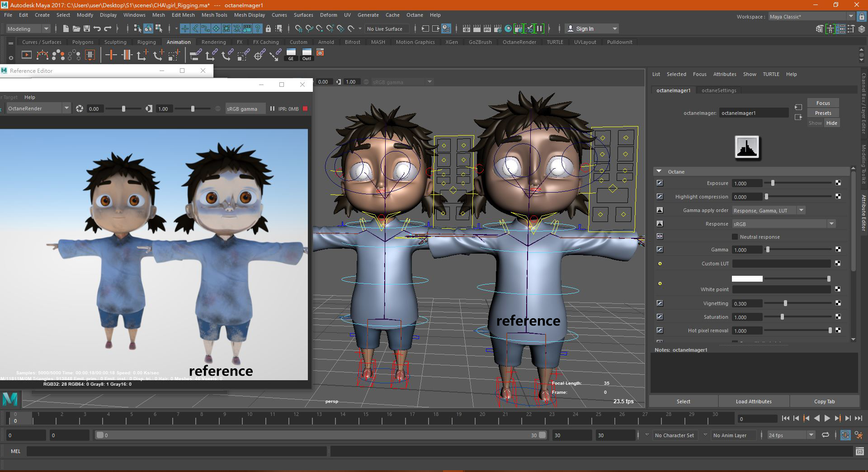868x472 pixels.
Task: Click the Save Scene icon
Action: point(87,28)
